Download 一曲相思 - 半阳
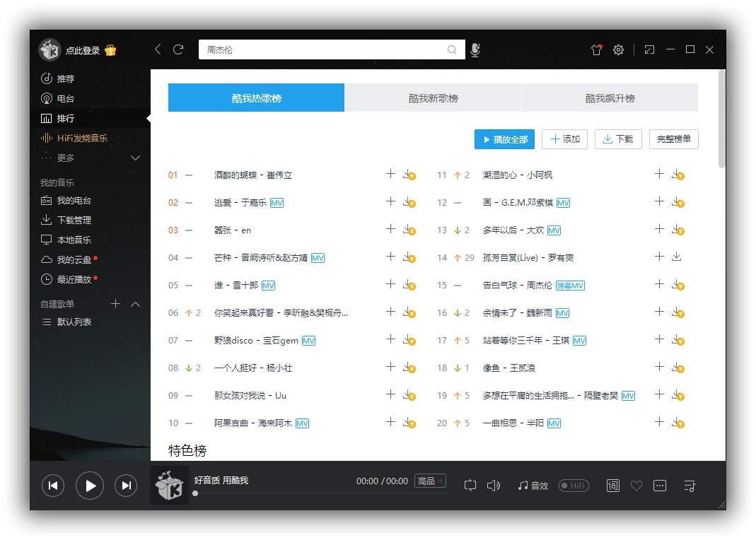Viewport: 756px width, 540px height. pyautogui.click(x=678, y=423)
